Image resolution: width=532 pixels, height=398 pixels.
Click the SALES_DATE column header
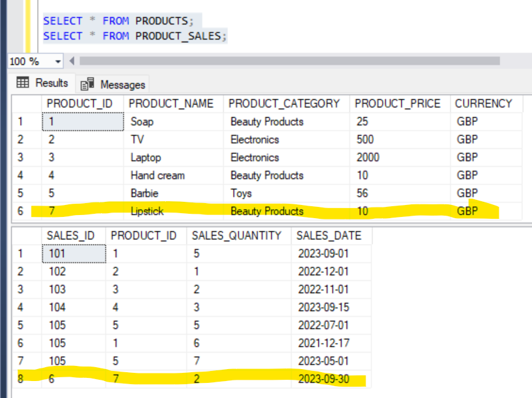pos(328,236)
